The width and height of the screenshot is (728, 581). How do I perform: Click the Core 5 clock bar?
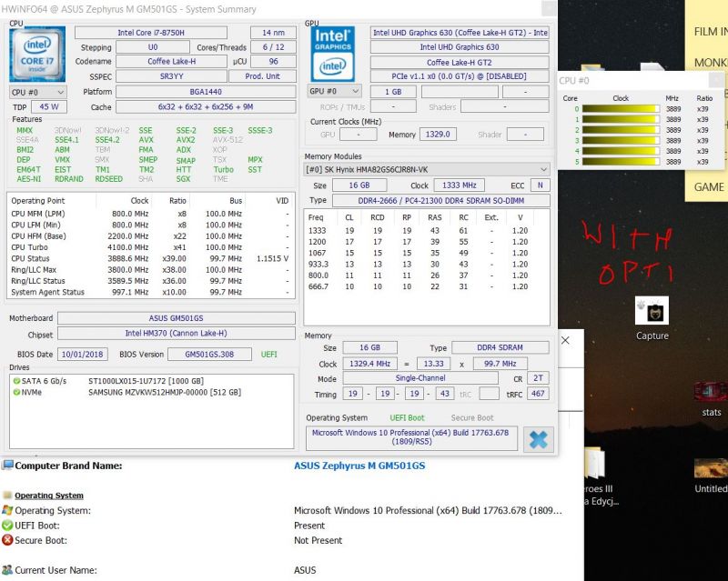point(621,162)
